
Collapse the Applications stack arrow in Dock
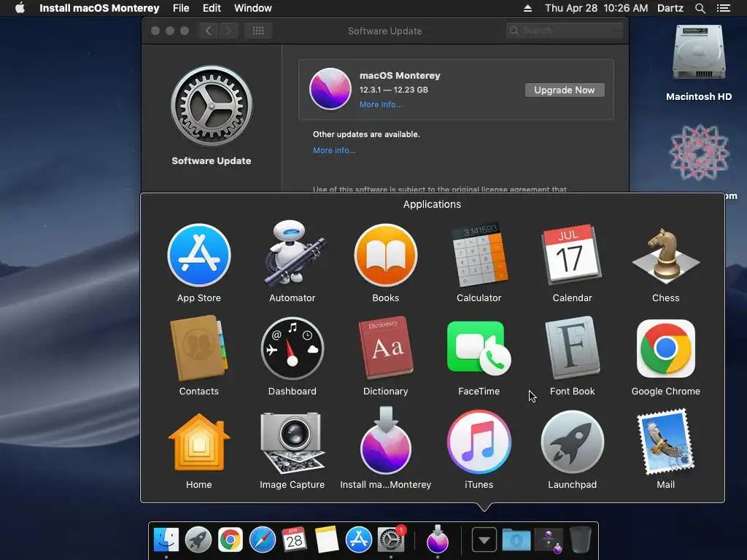(x=484, y=540)
